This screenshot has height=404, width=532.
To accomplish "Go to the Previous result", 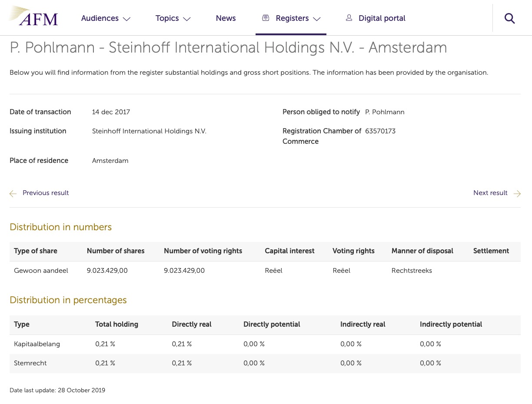I will click(x=46, y=193).
